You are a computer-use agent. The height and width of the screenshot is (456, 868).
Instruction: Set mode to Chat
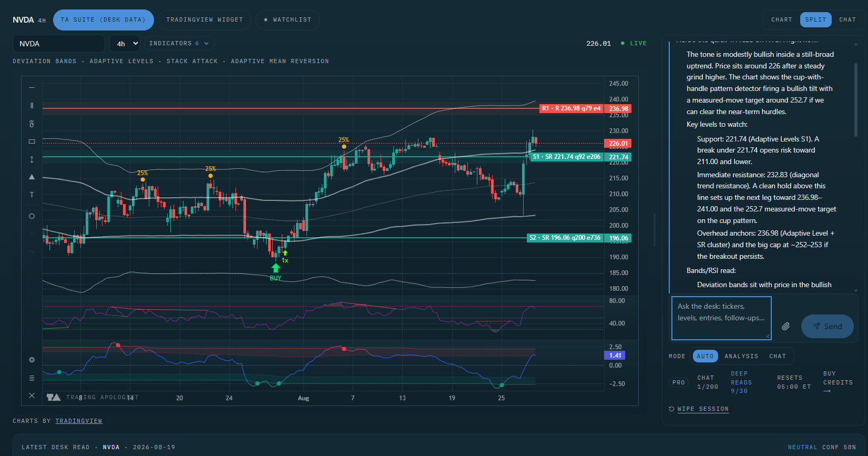pos(778,357)
